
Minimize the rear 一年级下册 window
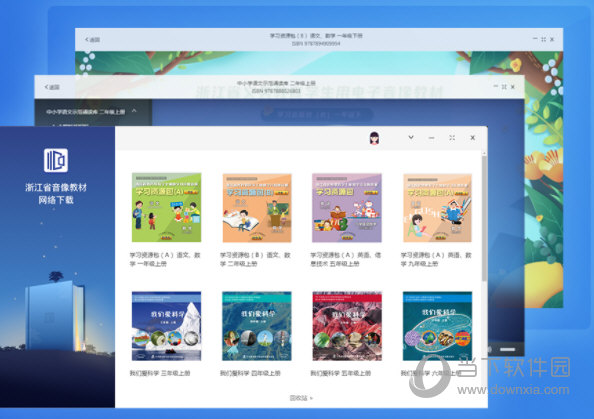[x=535, y=39]
